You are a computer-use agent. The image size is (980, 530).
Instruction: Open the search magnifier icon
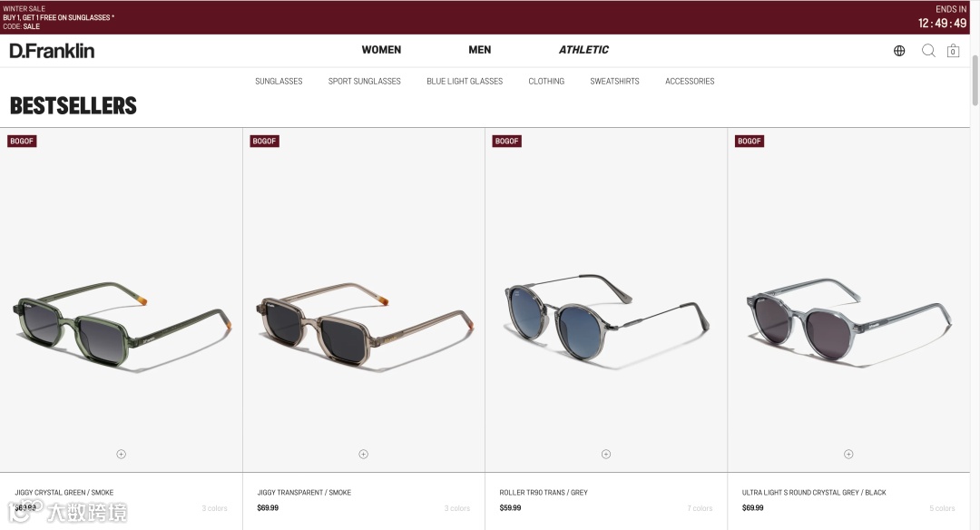[x=929, y=51]
